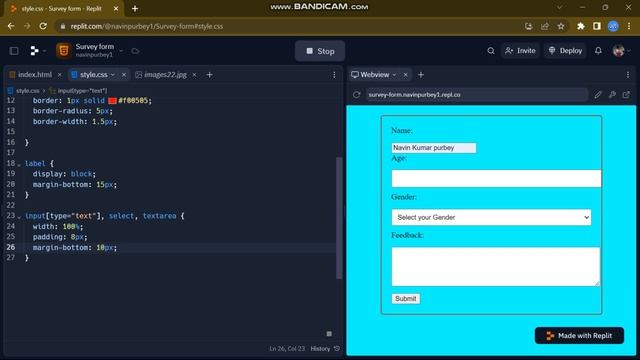Image resolution: width=640 pixels, height=360 pixels.
Task: Click the Age input field
Action: 496,178
